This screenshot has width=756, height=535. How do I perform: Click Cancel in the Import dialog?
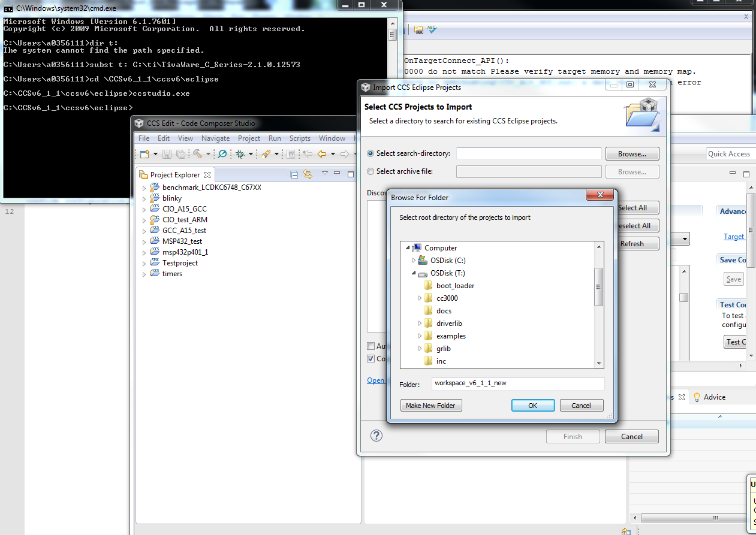[632, 437]
